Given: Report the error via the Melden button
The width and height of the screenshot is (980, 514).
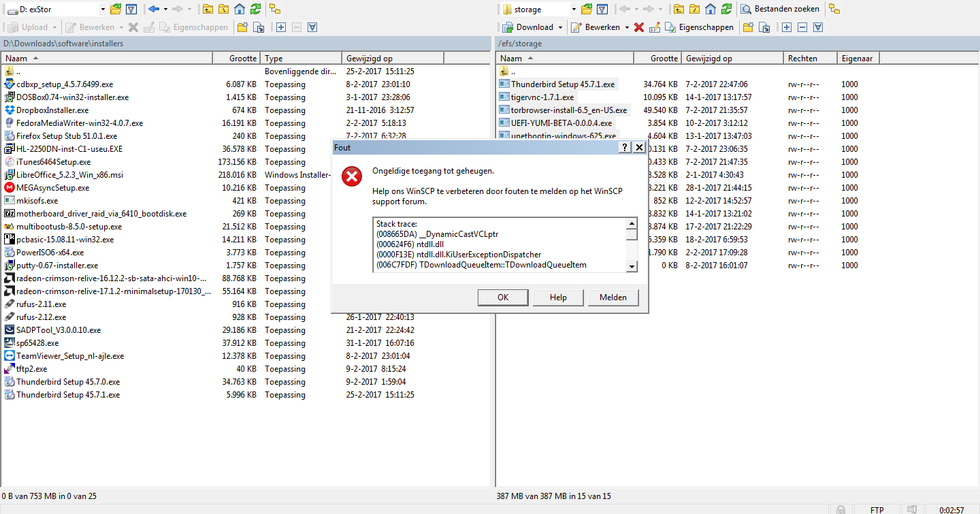Looking at the screenshot, I should point(613,298).
